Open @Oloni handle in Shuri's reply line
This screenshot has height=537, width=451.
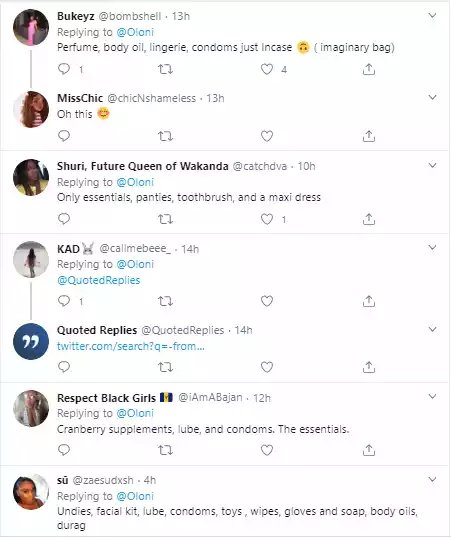pyautogui.click(x=135, y=182)
